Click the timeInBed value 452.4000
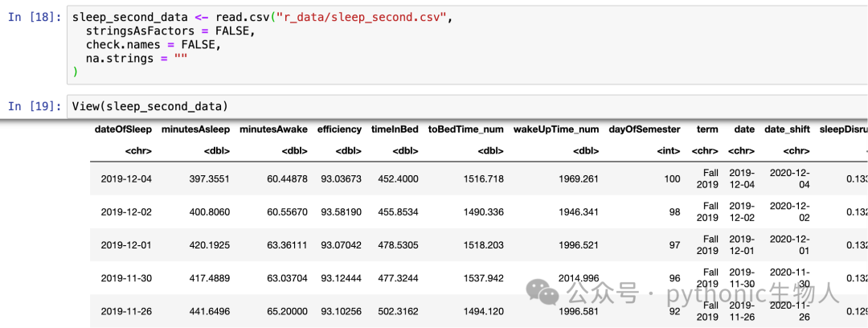868x328 pixels. pos(398,178)
